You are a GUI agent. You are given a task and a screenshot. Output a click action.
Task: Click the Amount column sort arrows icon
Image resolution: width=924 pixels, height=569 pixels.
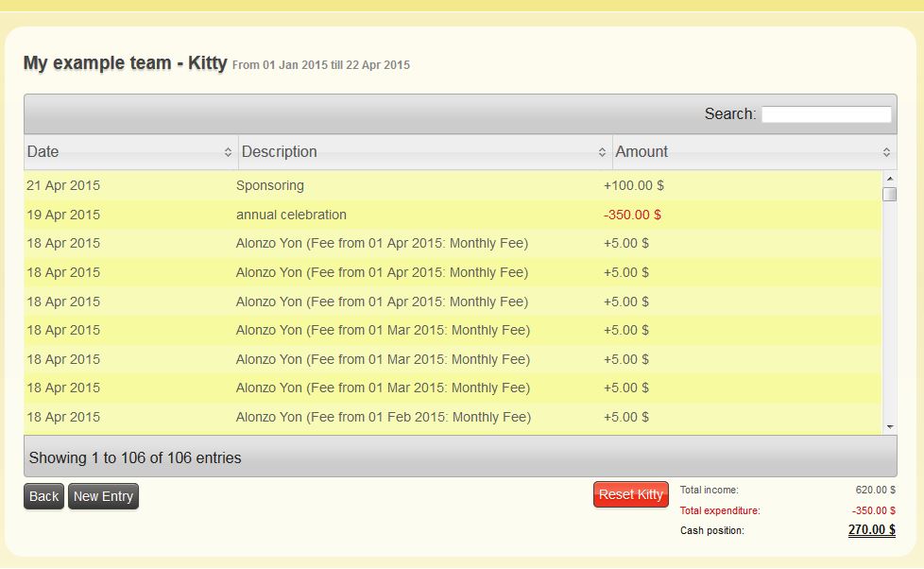(886, 152)
